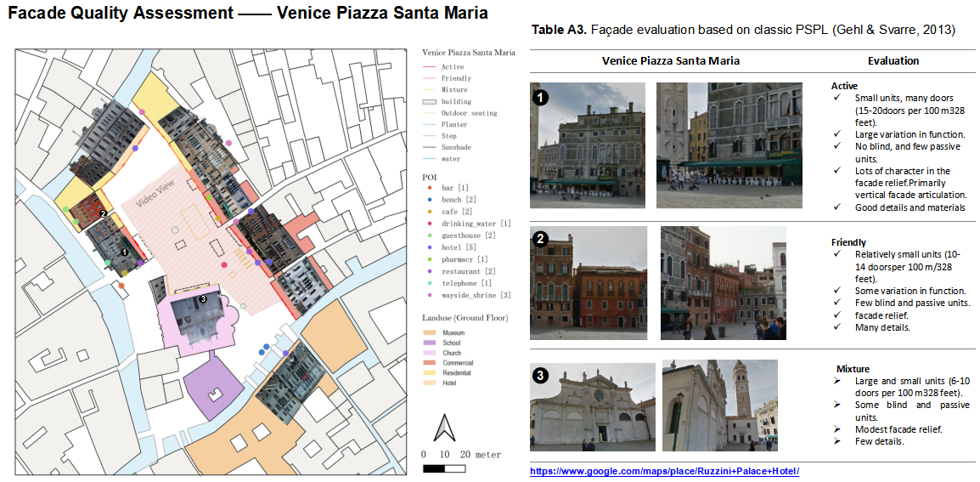Select the Church pink landuse swatch
Image resolution: width=980 pixels, height=482 pixels.
[x=430, y=353]
